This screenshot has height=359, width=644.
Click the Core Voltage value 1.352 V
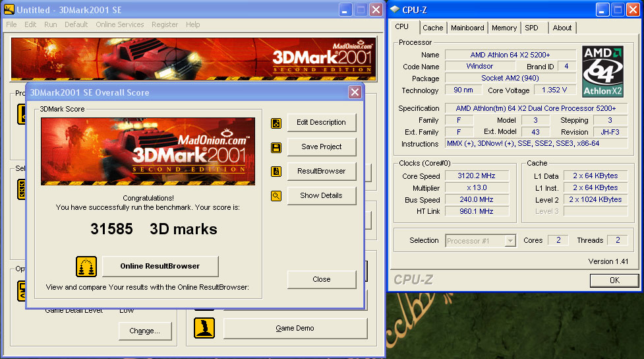tap(554, 90)
